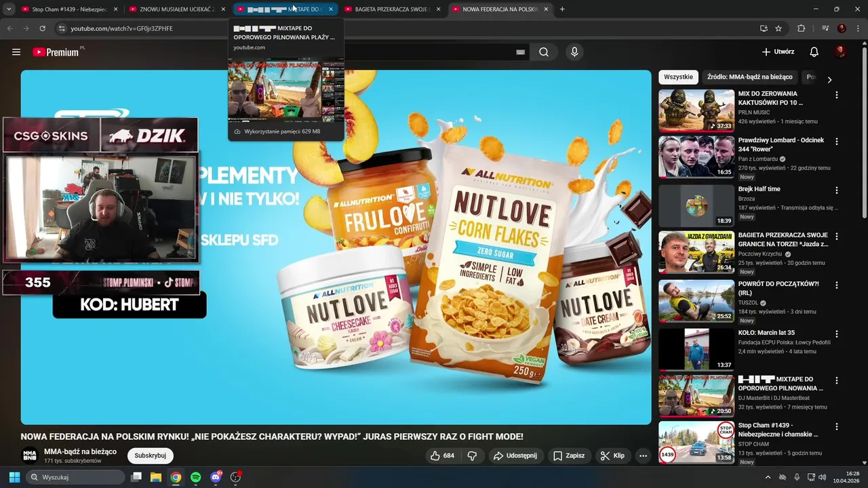Open options menu for KOŁO: Marcin lat 35
The width and height of the screenshot is (868, 488).
836,334
